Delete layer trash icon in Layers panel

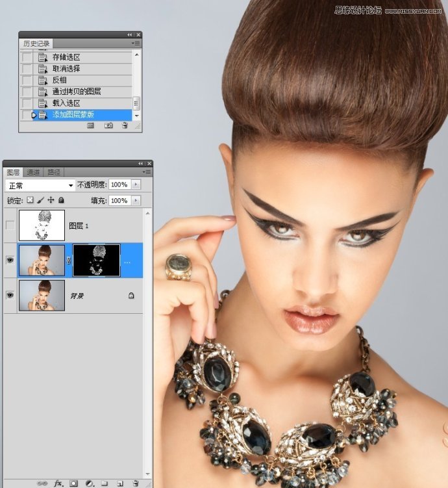[136, 483]
